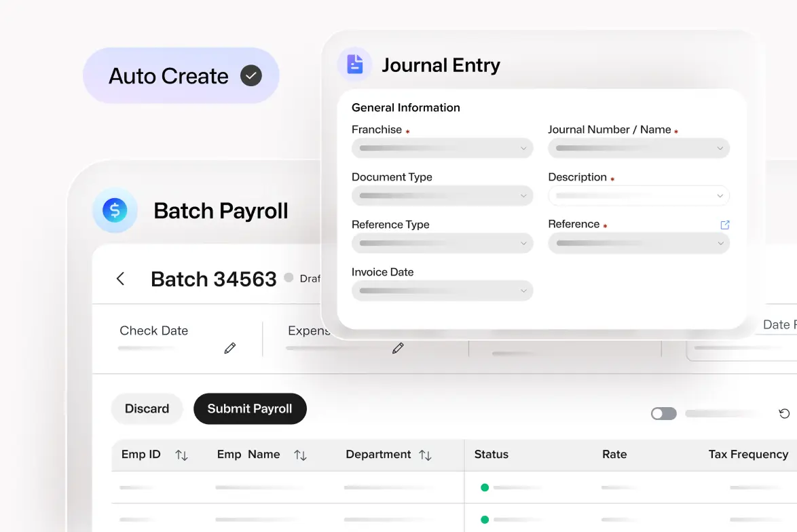Sort by Emp Name arrows

click(300, 455)
